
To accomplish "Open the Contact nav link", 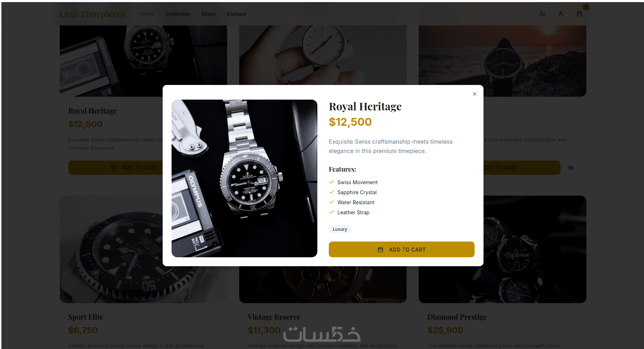I will [x=236, y=14].
